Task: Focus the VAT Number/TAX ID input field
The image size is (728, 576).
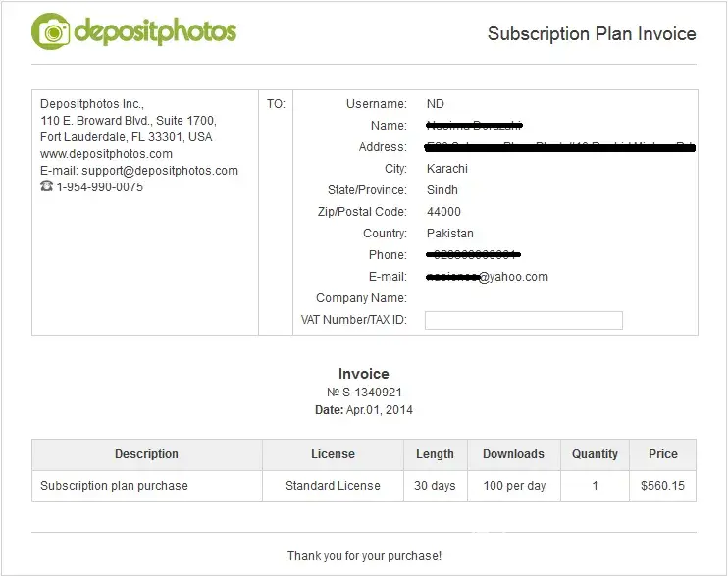Action: point(523,320)
